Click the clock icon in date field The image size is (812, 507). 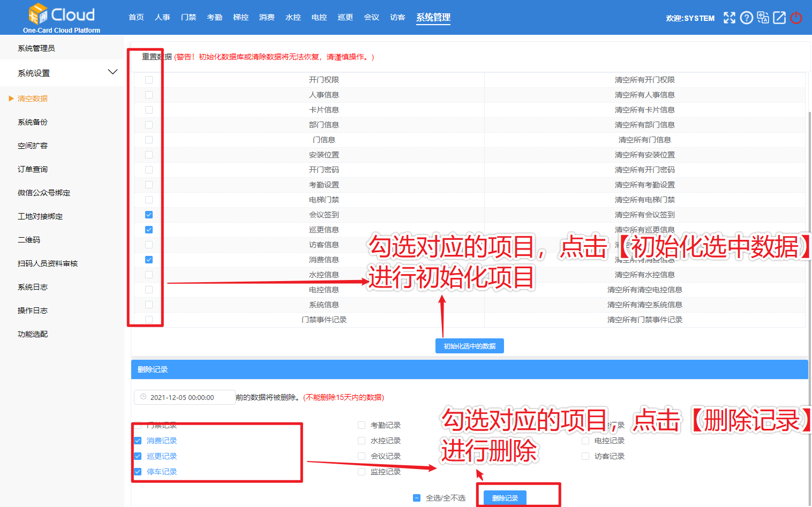(143, 397)
